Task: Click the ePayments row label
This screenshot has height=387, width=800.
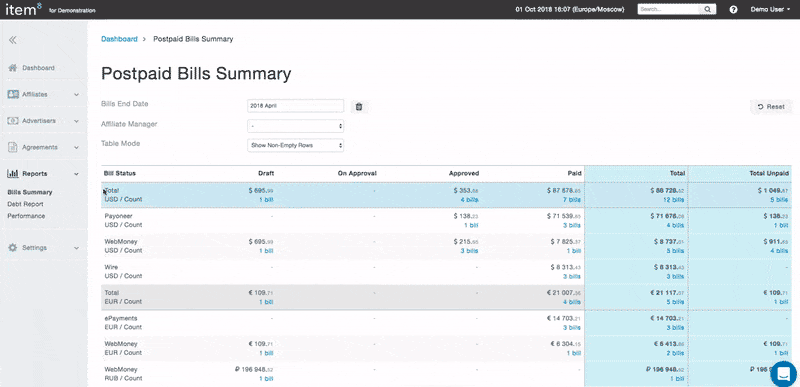Action: click(120, 318)
